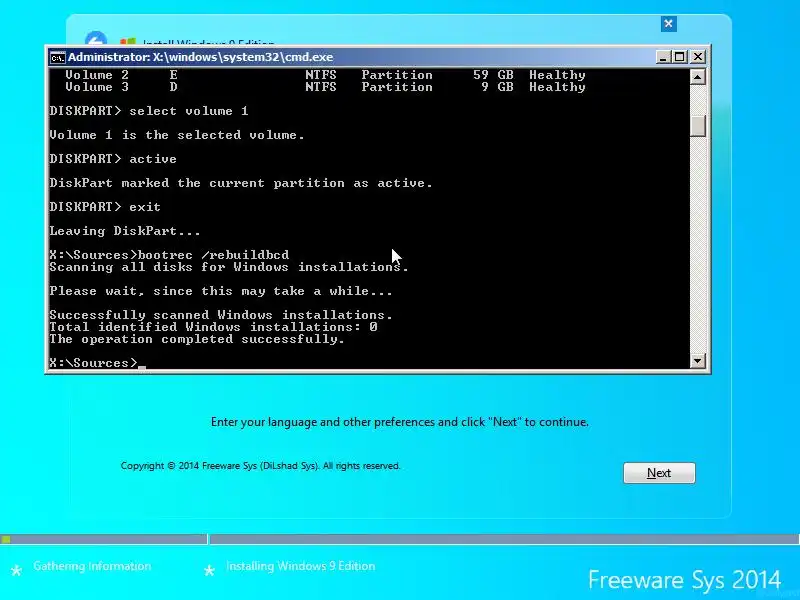Click the Volume 3 D NTFS row
The width and height of the screenshot is (800, 600).
coord(325,87)
